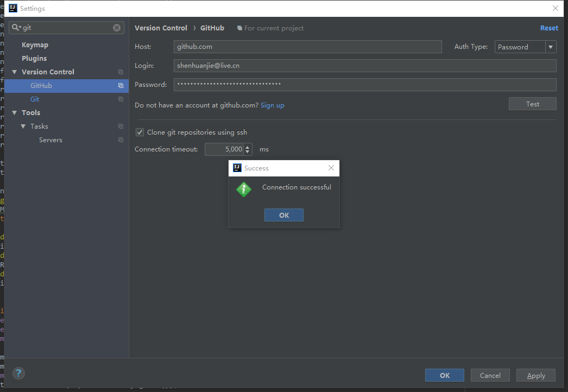Click the 'ms' unit label
The width and height of the screenshot is (568, 392).
click(264, 149)
